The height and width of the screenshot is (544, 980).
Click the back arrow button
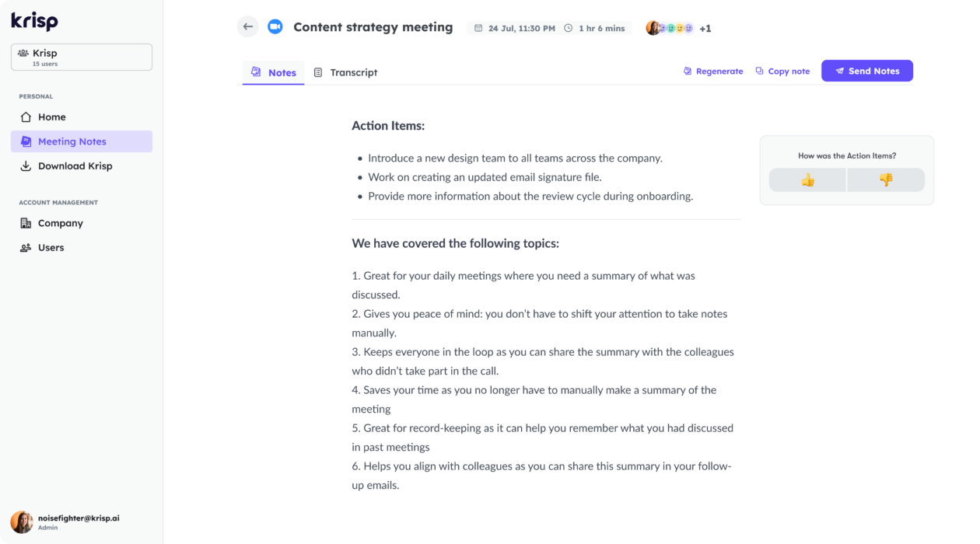248,27
